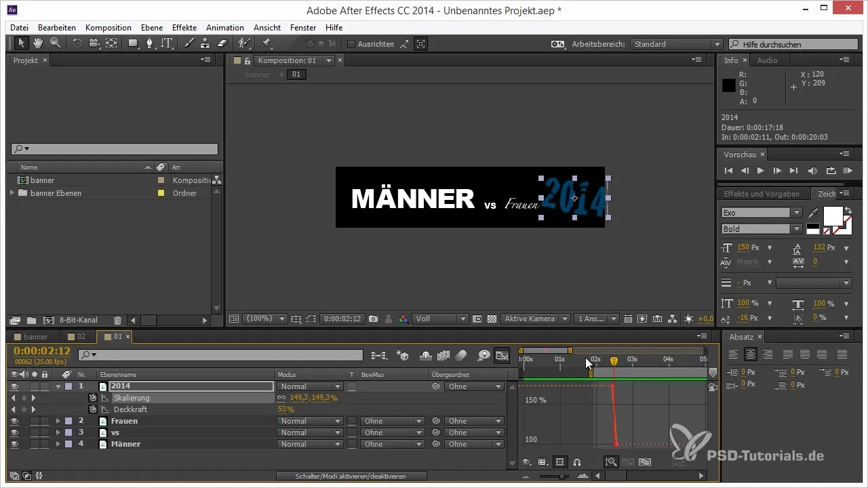Enable the Ausrichten checkbox
The width and height of the screenshot is (868, 488).
[x=351, y=44]
